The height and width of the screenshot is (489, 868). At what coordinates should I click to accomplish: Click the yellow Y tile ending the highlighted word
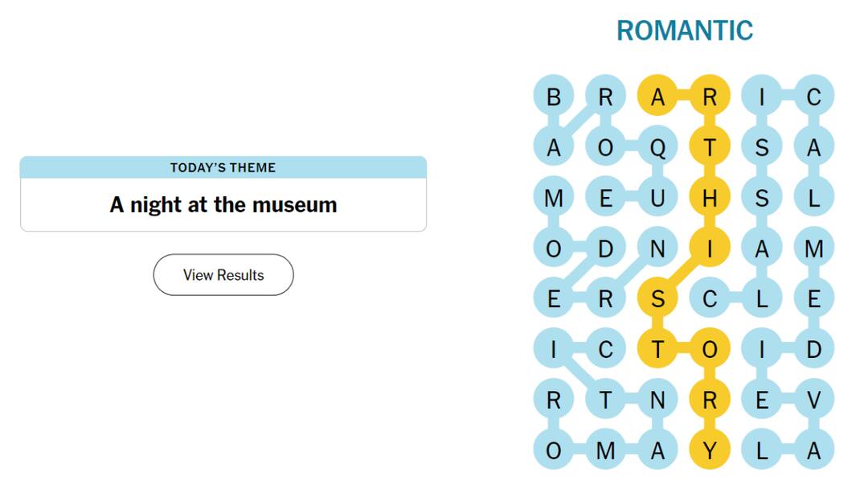(710, 449)
